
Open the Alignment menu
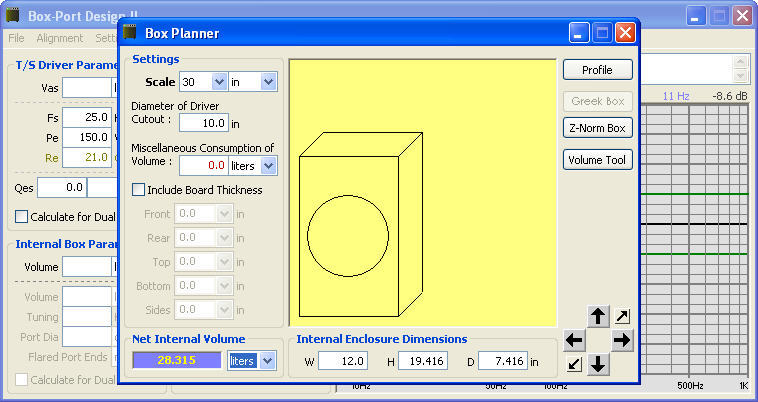click(x=61, y=38)
